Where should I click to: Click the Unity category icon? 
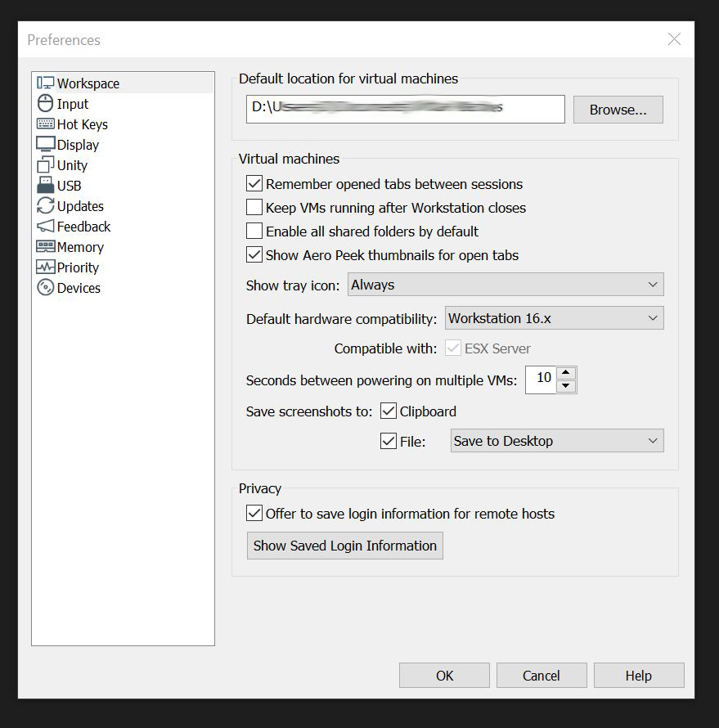click(x=45, y=165)
